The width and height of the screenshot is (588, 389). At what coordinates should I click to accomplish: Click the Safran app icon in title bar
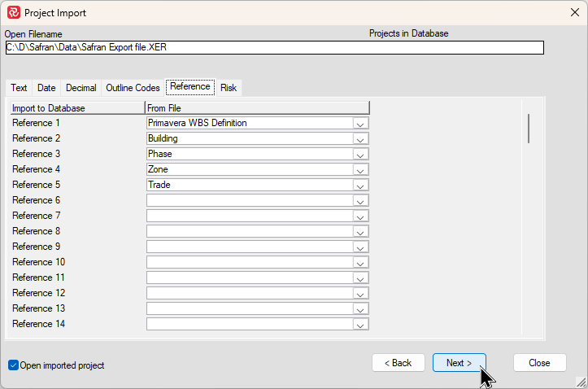tap(13, 13)
